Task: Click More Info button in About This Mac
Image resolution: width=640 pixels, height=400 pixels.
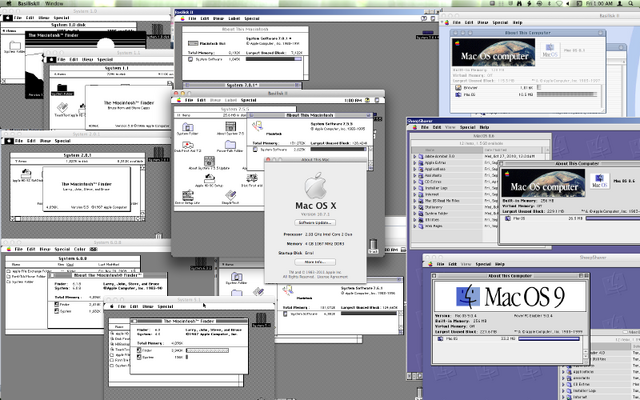Action: pyautogui.click(x=315, y=262)
